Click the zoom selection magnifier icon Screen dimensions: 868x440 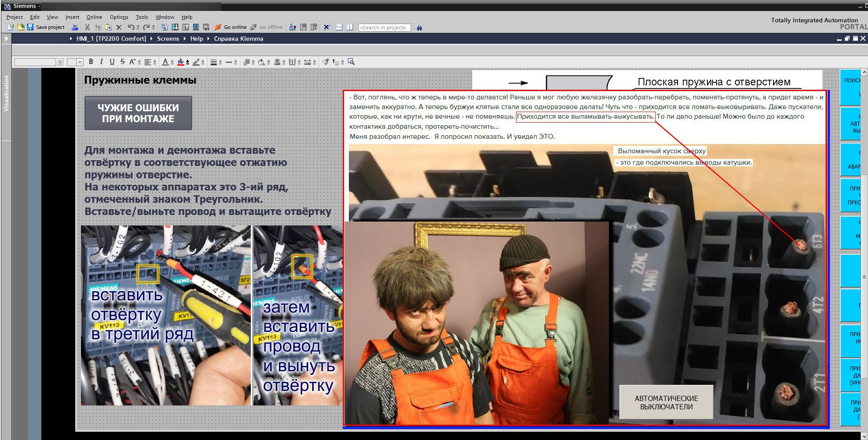351,62
